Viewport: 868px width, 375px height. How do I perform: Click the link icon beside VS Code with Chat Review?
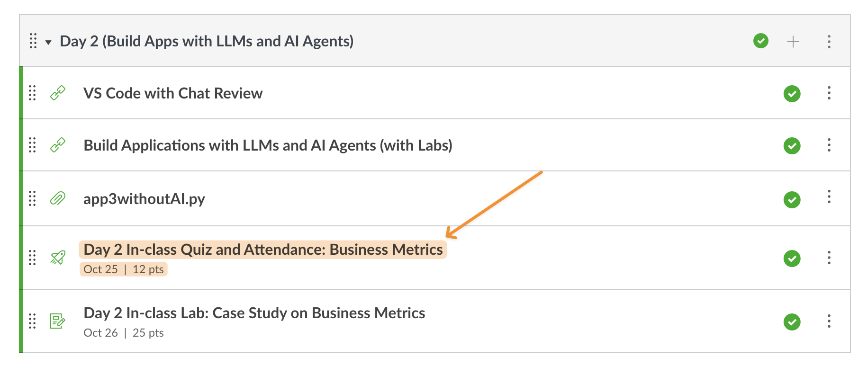[x=58, y=93]
